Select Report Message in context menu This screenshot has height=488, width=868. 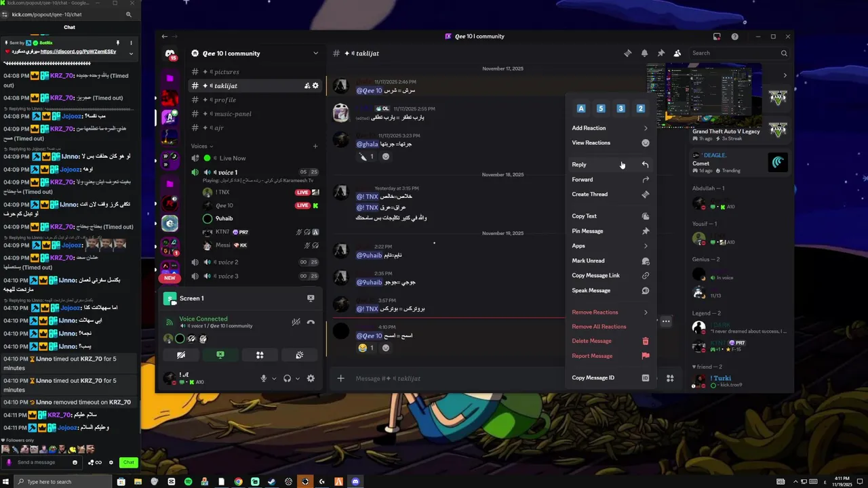click(610, 356)
